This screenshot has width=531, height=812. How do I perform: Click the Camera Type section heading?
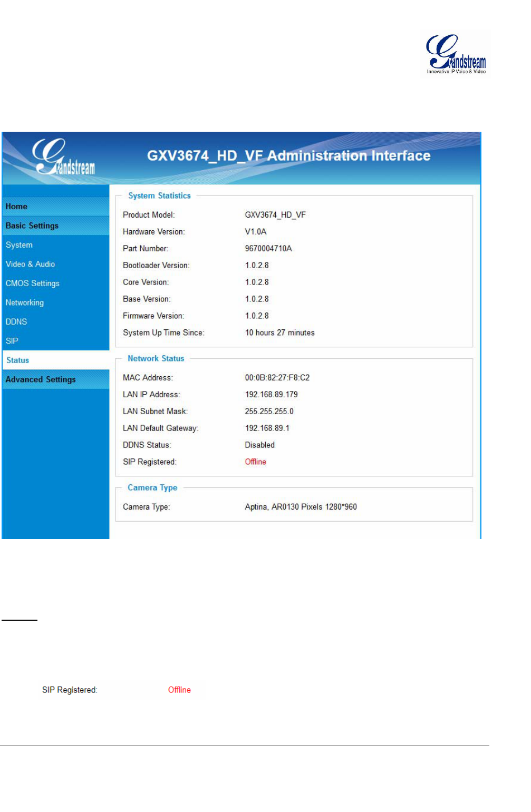click(x=152, y=488)
